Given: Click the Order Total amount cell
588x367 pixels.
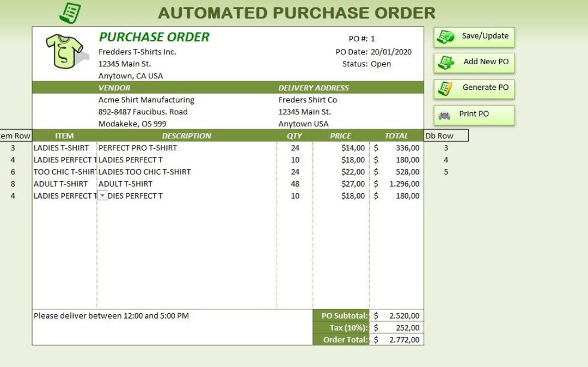Looking at the screenshot, I should 398,339.
